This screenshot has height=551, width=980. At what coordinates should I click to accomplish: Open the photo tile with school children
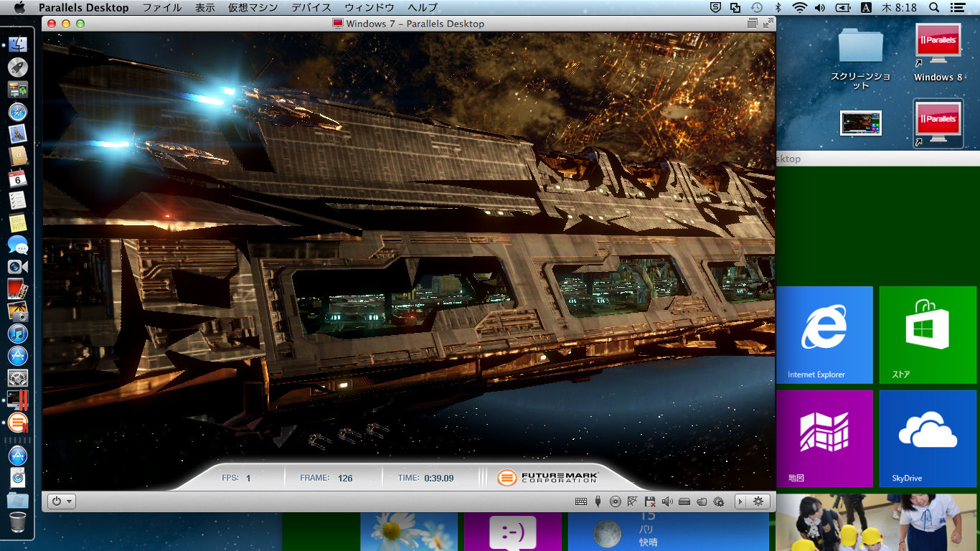876,522
